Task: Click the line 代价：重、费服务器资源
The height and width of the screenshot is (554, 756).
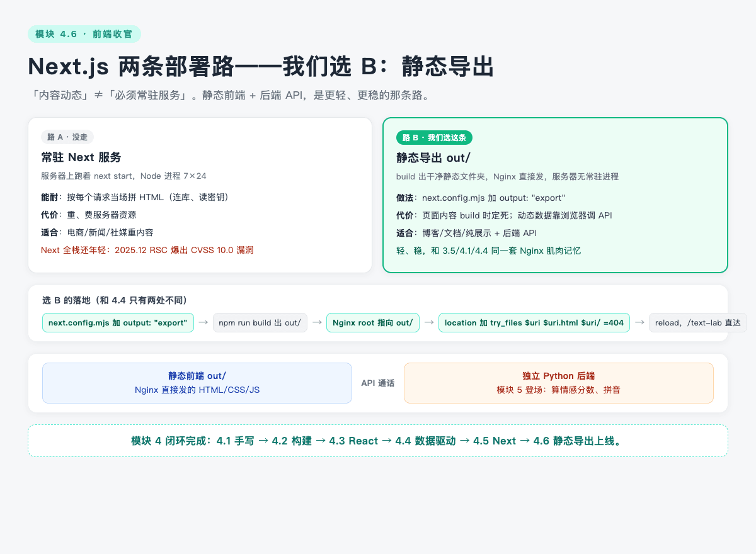Action: click(x=88, y=215)
